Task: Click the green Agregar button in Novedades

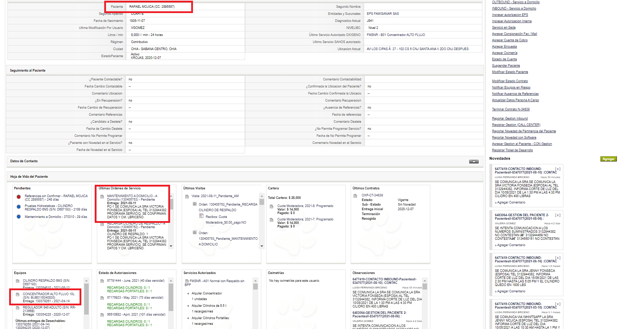Action: 608,159
